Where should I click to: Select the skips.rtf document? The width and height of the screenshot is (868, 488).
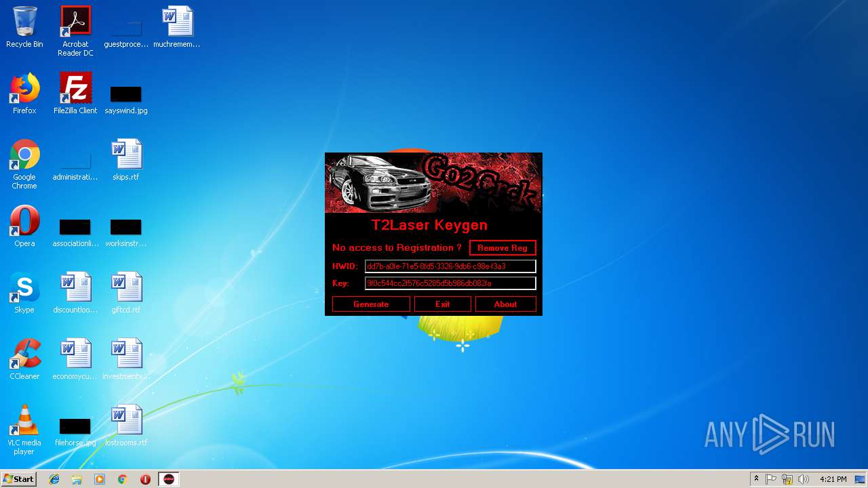(x=126, y=160)
